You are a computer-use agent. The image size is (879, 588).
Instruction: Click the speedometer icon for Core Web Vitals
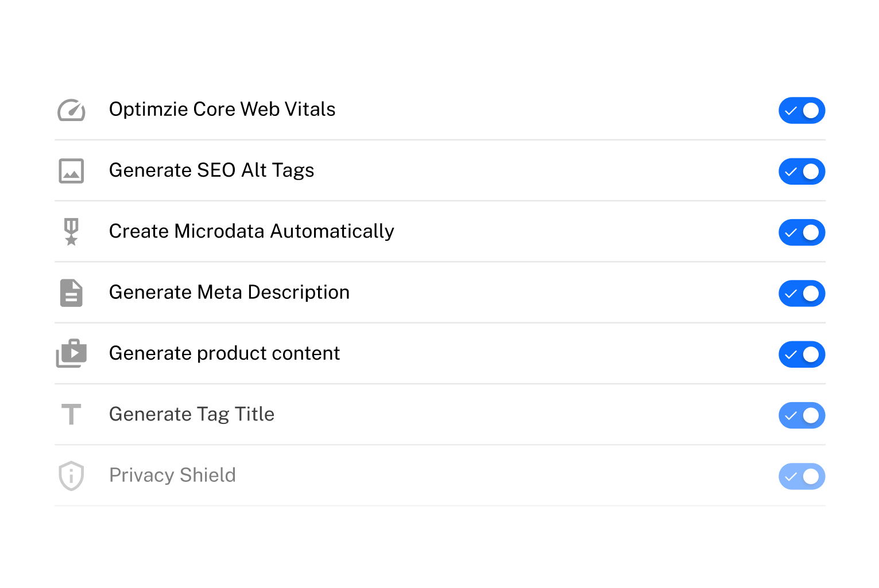coord(71,110)
